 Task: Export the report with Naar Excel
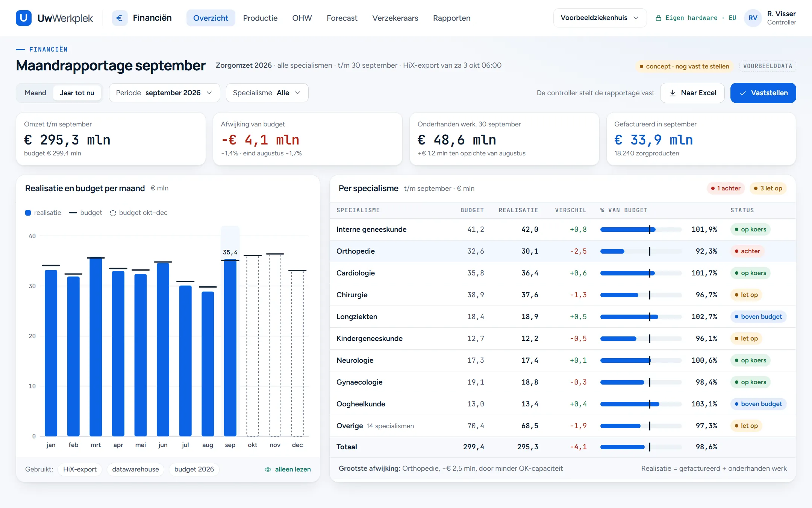[x=692, y=93]
